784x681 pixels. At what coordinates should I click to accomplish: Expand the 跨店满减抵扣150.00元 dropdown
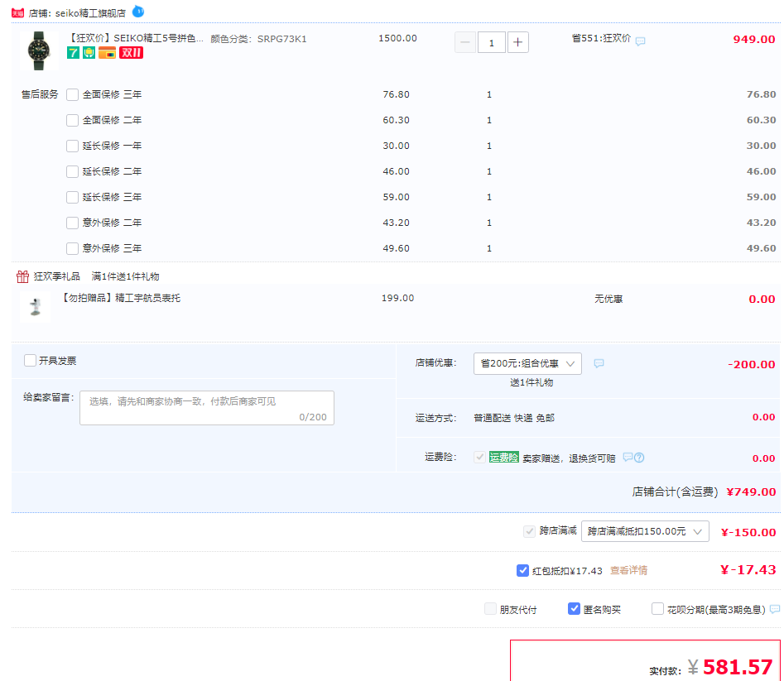coord(645,531)
